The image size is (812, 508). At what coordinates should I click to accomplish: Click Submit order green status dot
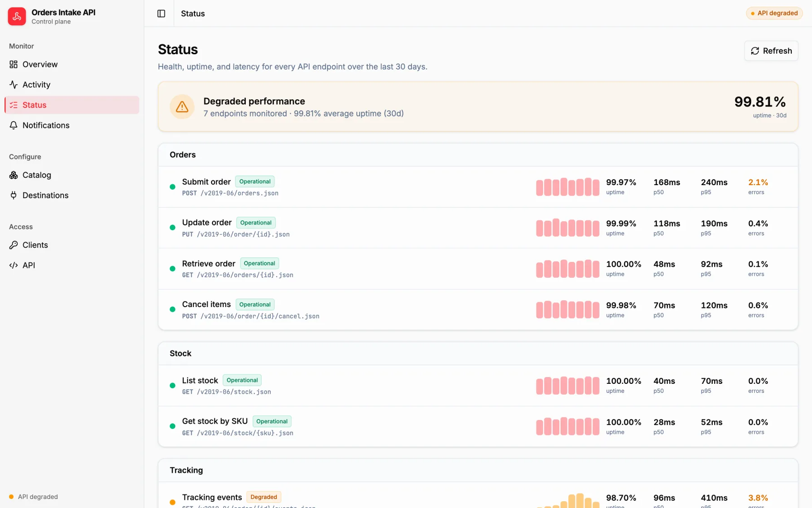click(x=172, y=186)
